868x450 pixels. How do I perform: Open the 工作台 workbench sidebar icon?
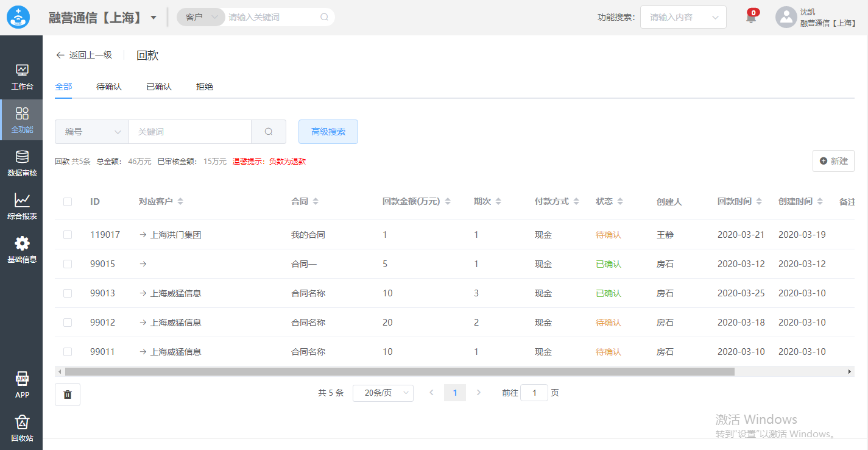click(x=22, y=71)
